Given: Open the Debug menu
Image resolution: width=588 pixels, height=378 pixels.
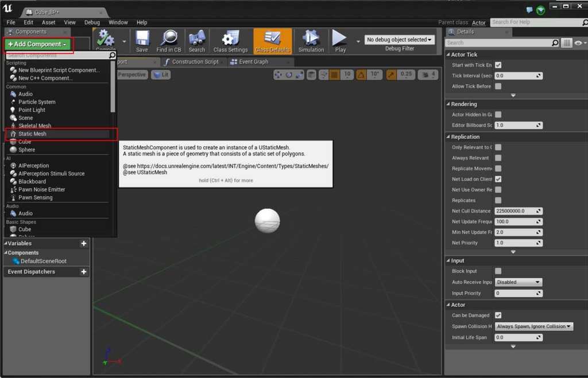Looking at the screenshot, I should (92, 22).
